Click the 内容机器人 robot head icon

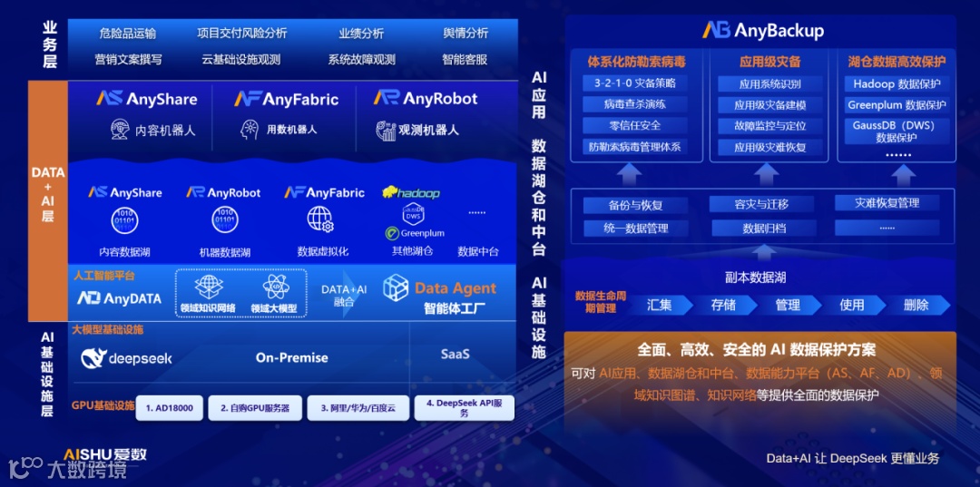coord(120,130)
